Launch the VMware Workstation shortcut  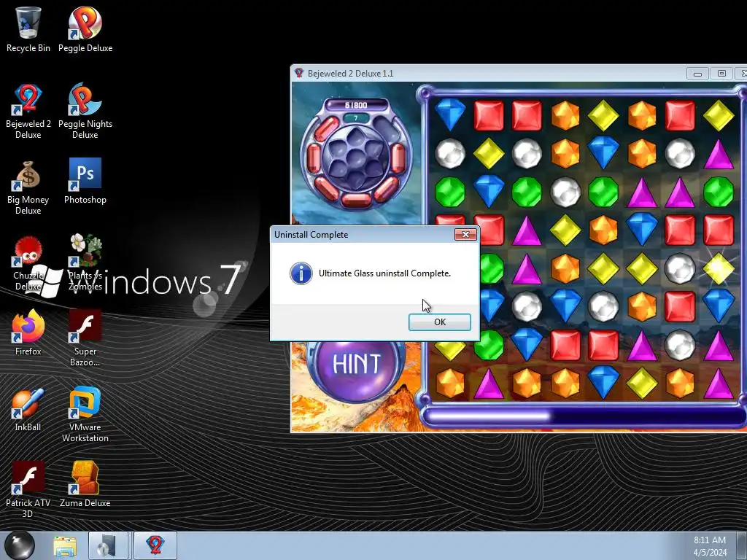(85, 414)
